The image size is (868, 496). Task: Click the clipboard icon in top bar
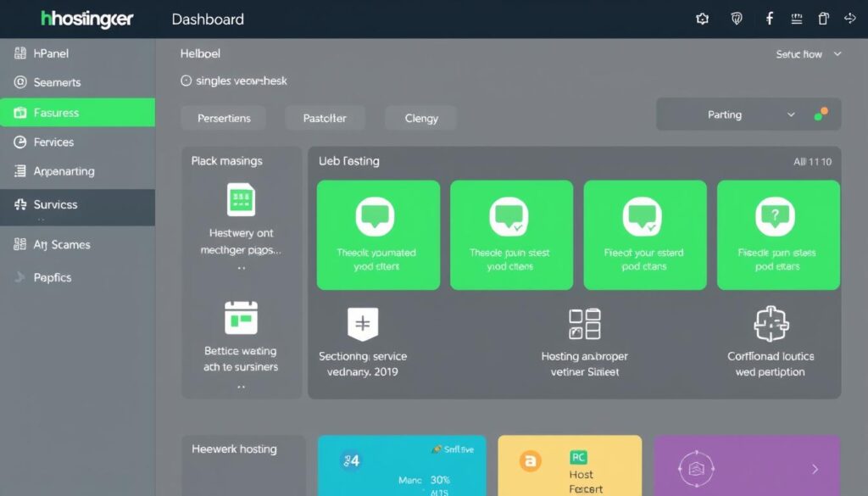pos(822,19)
